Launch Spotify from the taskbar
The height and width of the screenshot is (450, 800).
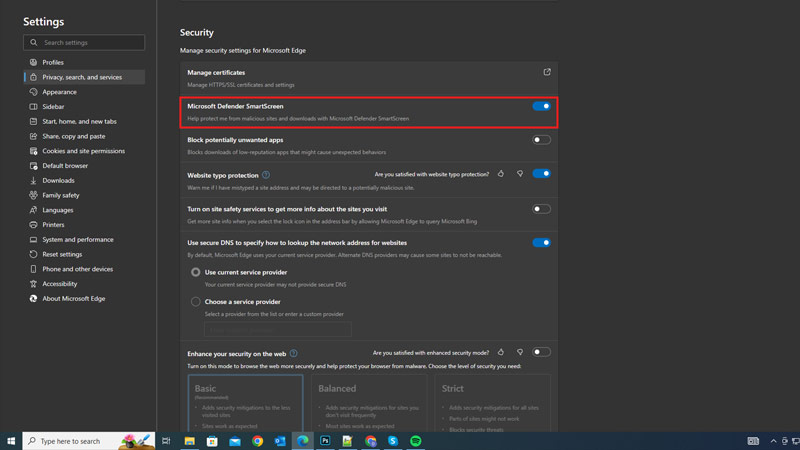click(x=416, y=441)
